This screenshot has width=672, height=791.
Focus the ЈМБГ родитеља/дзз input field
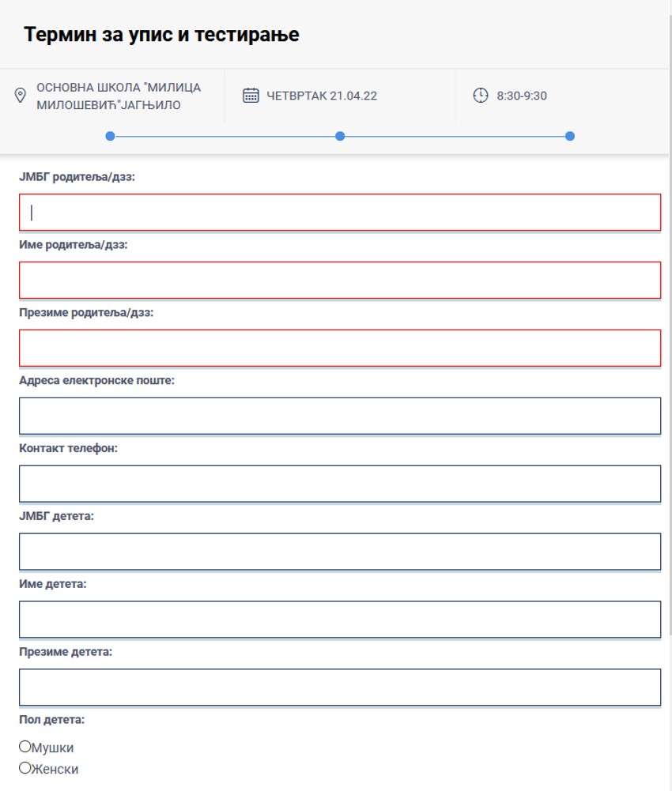click(340, 213)
